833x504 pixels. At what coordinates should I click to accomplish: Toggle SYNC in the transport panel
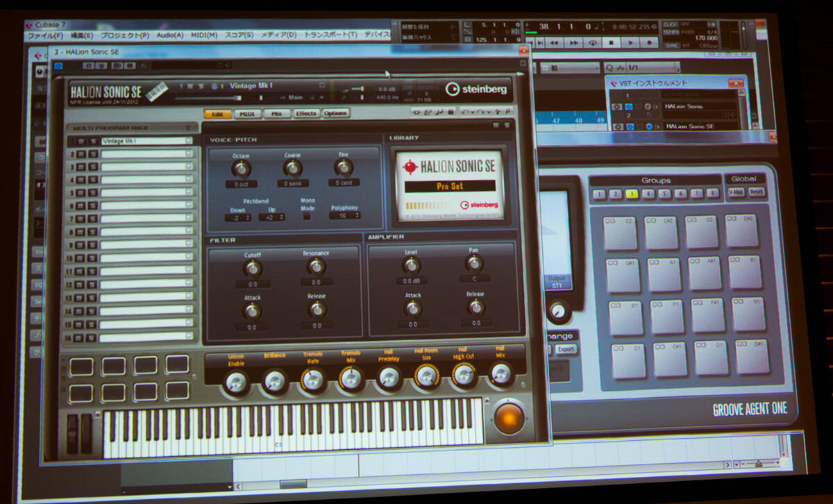(x=671, y=45)
